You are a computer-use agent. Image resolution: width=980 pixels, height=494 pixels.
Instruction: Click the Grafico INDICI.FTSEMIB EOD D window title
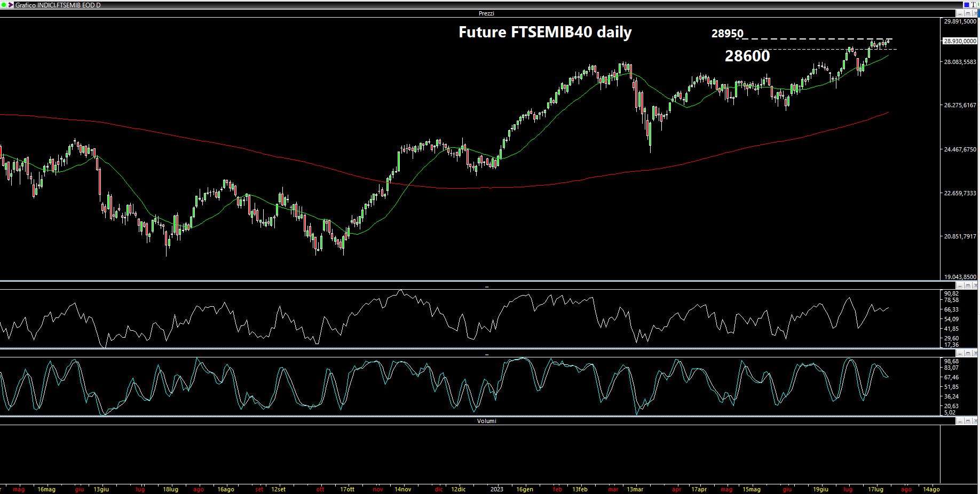[58, 5]
